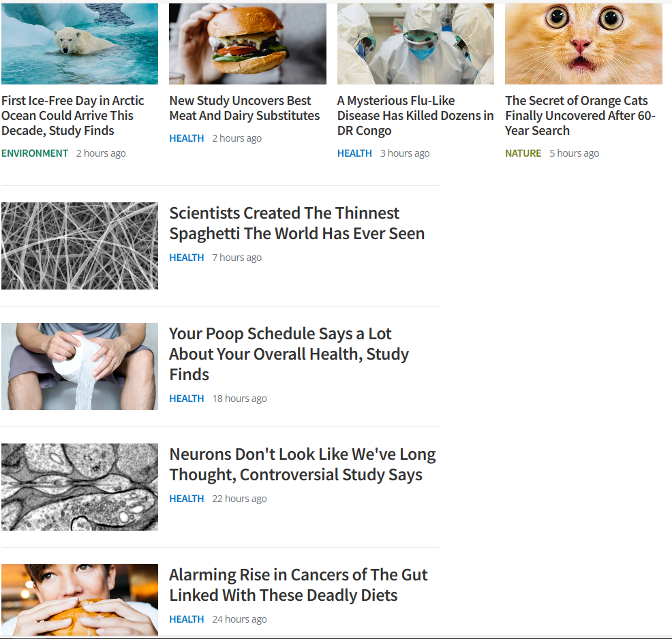672x639 pixels.
Task: Open 'New Study Uncovers Best Meat' article
Action: tap(245, 108)
